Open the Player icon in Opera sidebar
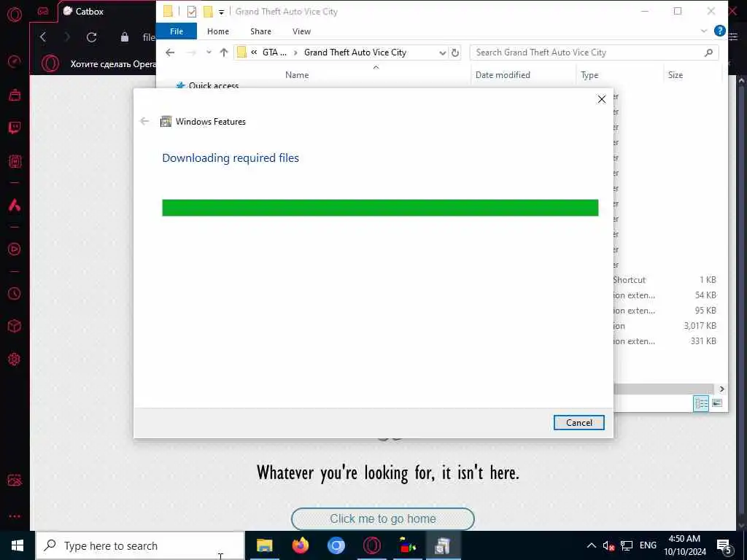The image size is (747, 560). [15, 249]
